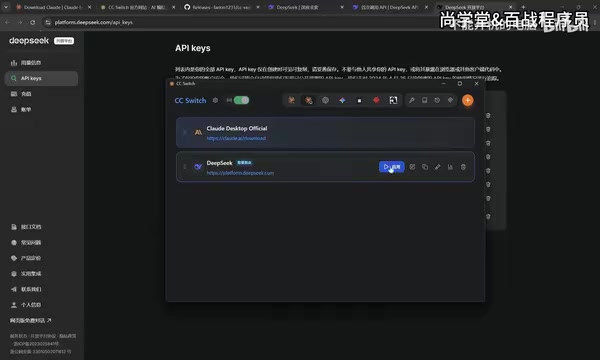The height and width of the screenshot is (360, 600).
Task: Open web chat link with arrow in sidebar
Action: point(31,320)
